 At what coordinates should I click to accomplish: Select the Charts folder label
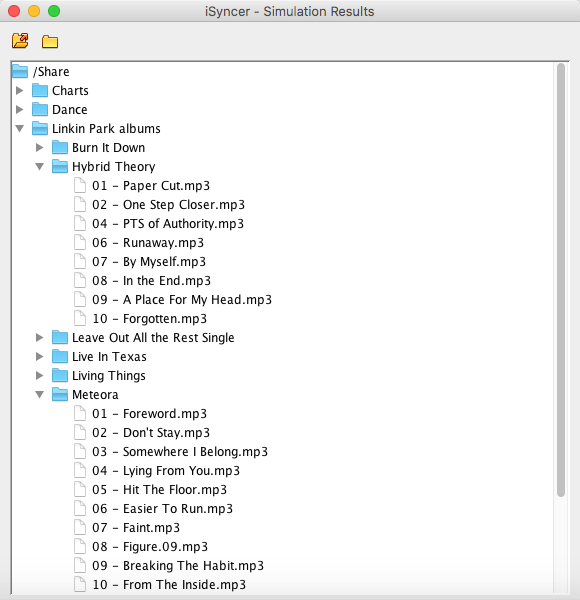coord(70,91)
